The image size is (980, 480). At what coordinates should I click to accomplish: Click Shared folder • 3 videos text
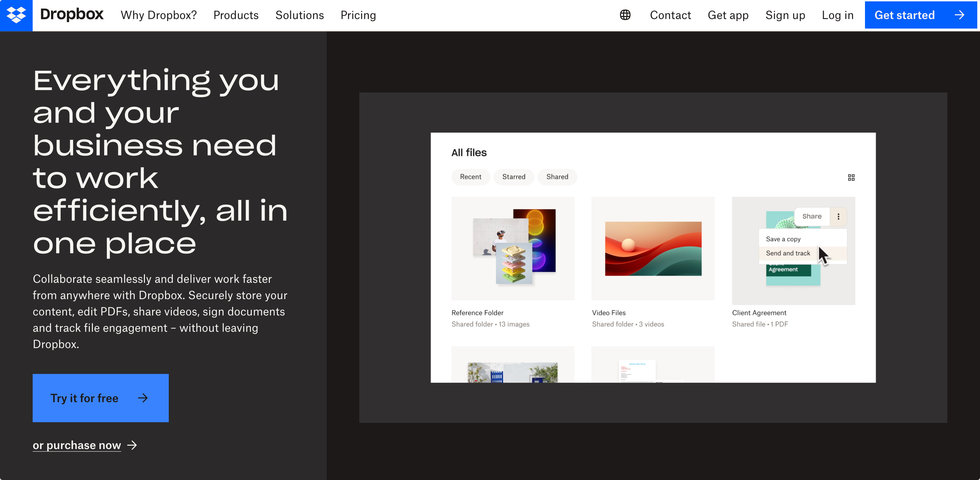pos(628,324)
